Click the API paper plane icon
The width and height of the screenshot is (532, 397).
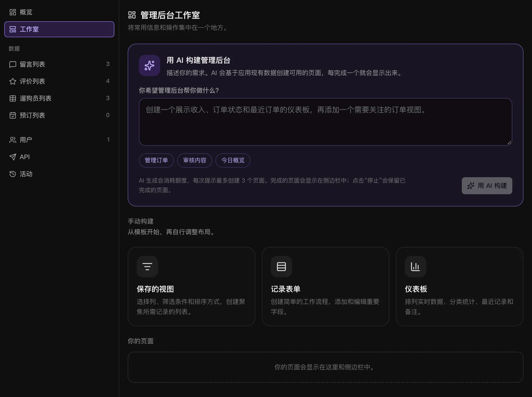coord(13,157)
